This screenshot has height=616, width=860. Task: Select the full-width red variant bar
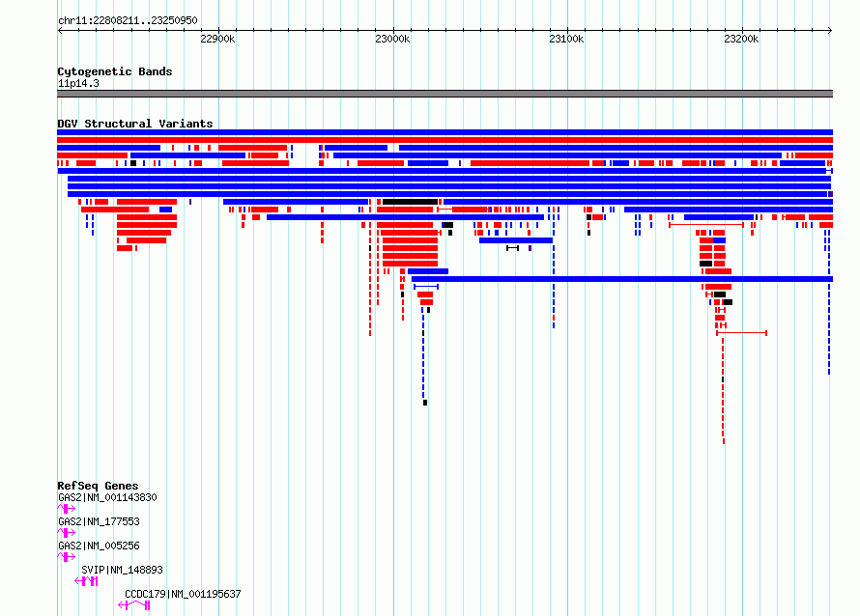click(x=444, y=140)
